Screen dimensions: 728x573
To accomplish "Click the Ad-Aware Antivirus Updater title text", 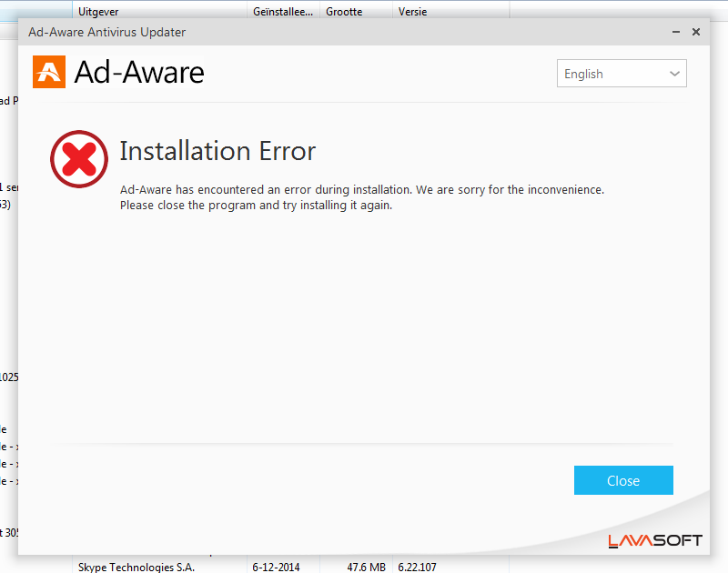I will 106,32.
